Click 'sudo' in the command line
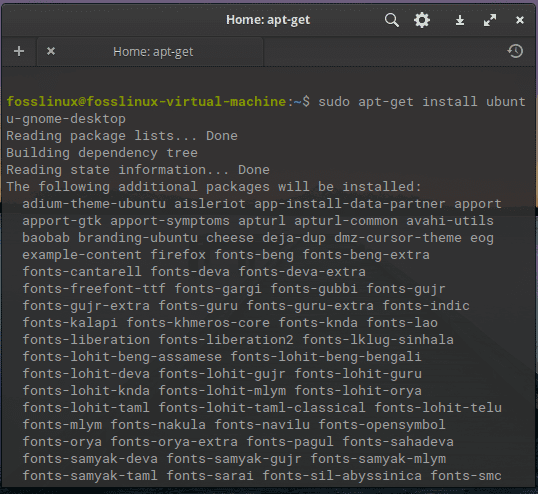Image resolution: width=538 pixels, height=494 pixels. point(334,102)
